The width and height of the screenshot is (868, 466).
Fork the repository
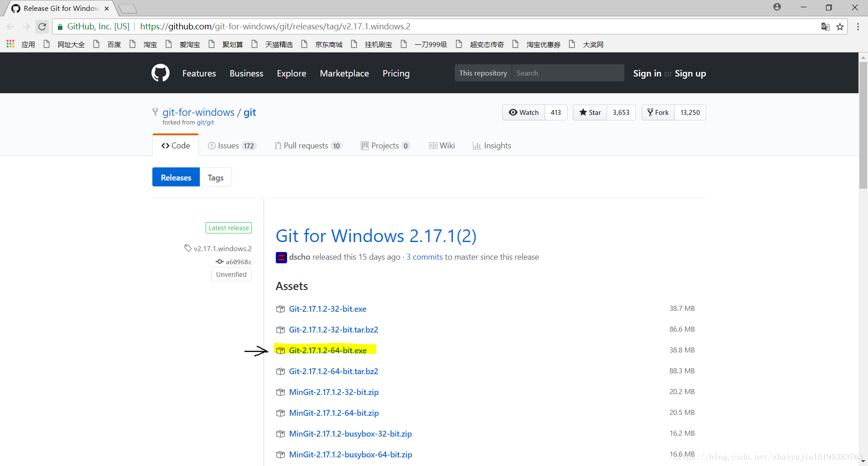coord(658,112)
